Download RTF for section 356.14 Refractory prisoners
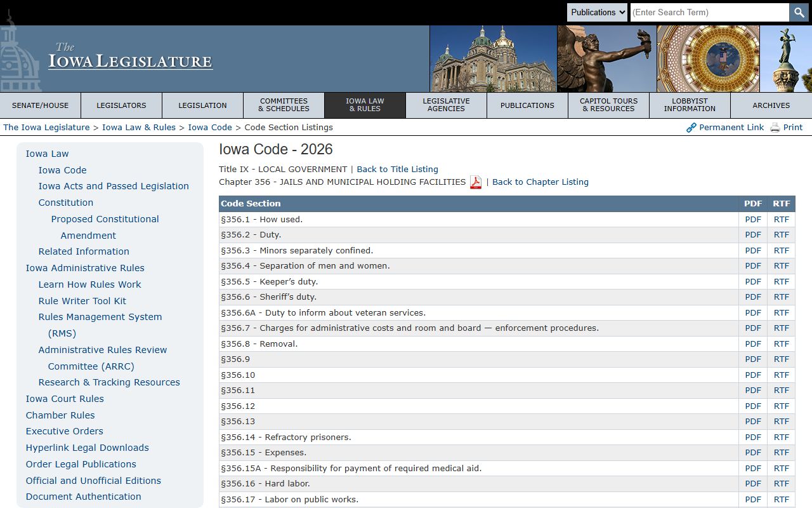The width and height of the screenshot is (812, 508). pos(782,437)
